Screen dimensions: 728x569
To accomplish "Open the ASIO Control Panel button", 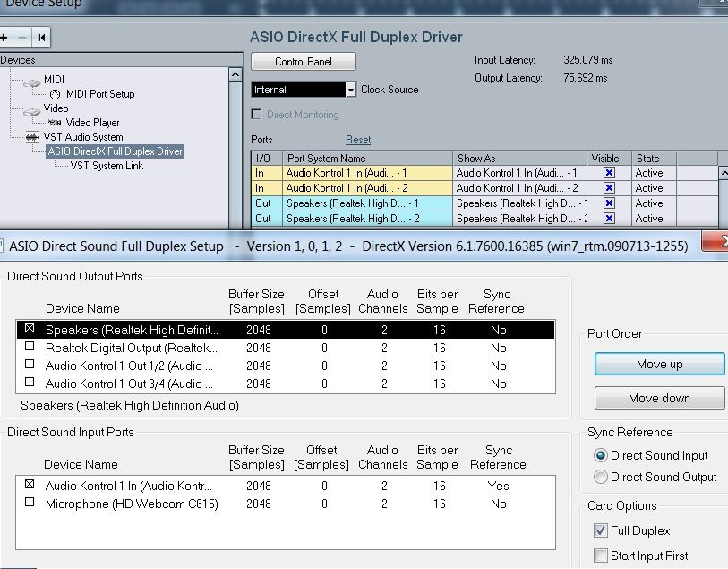I will 304,62.
